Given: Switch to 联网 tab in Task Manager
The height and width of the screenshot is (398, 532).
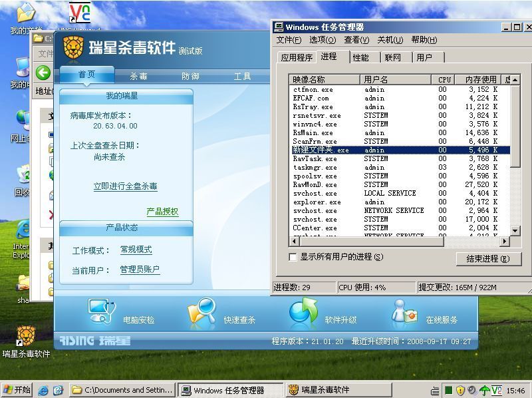Looking at the screenshot, I should coord(392,57).
